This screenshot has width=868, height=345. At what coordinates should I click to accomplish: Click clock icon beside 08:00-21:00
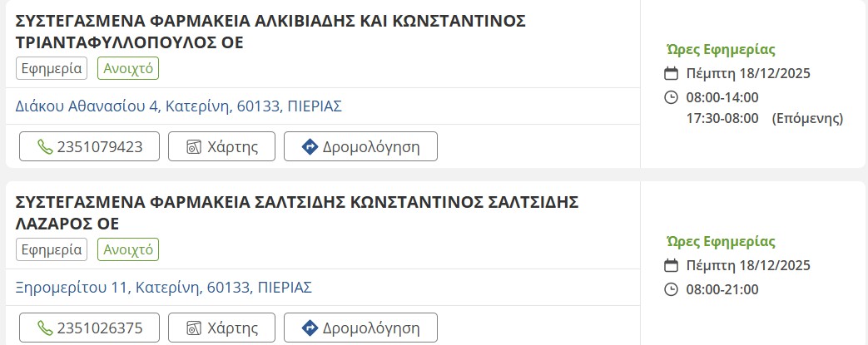[672, 289]
